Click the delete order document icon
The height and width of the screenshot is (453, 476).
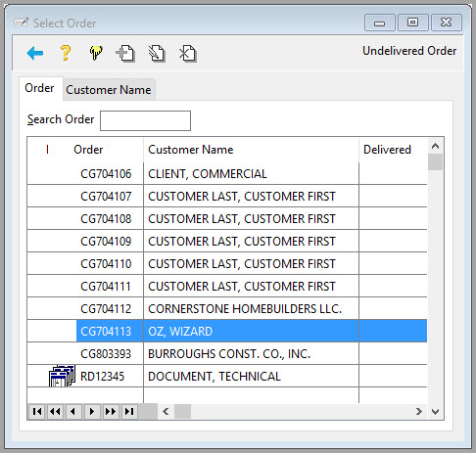[187, 53]
